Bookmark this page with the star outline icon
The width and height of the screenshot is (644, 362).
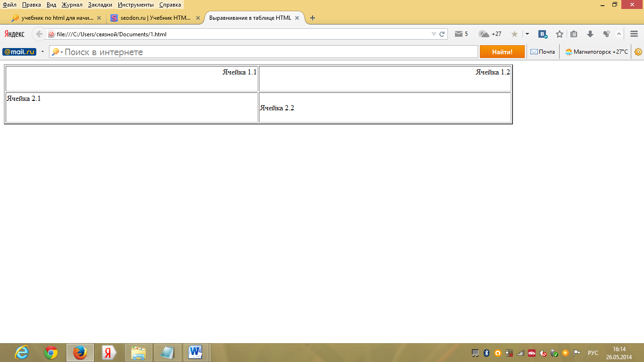click(560, 34)
